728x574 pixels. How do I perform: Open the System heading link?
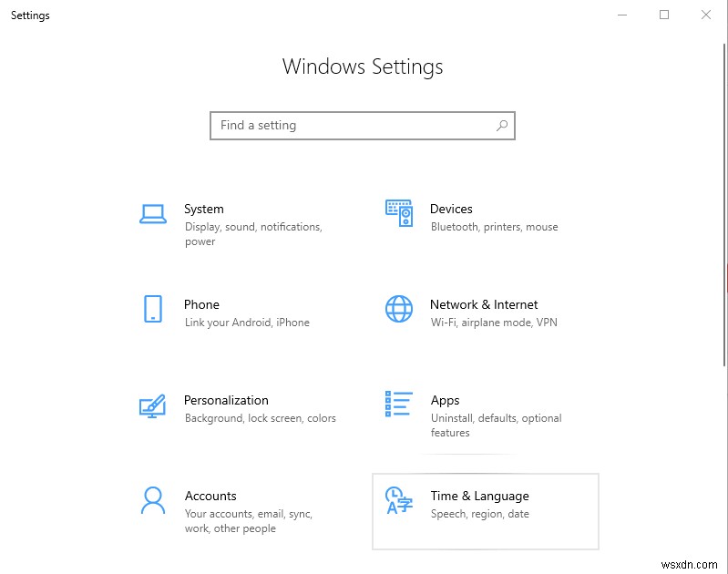pos(204,209)
